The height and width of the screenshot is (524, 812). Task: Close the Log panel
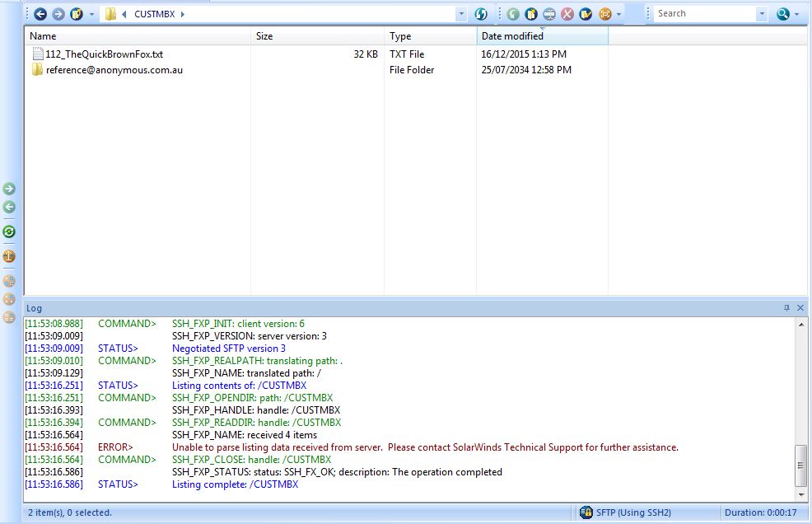click(x=800, y=308)
